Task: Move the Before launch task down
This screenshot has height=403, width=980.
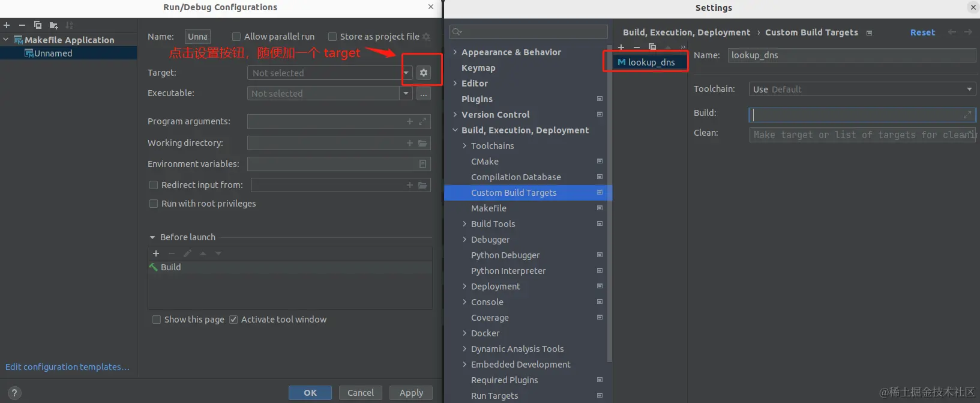Action: click(x=218, y=253)
